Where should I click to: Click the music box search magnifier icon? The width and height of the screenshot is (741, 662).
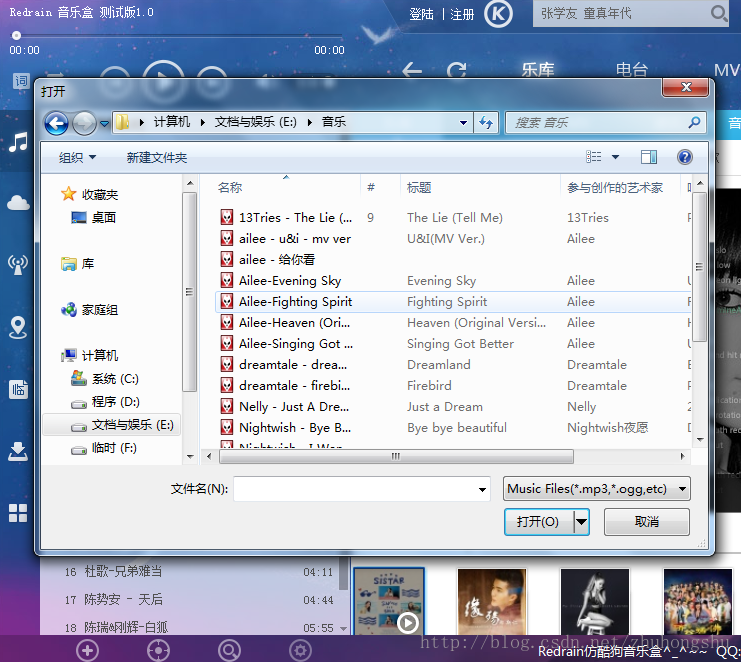718,13
